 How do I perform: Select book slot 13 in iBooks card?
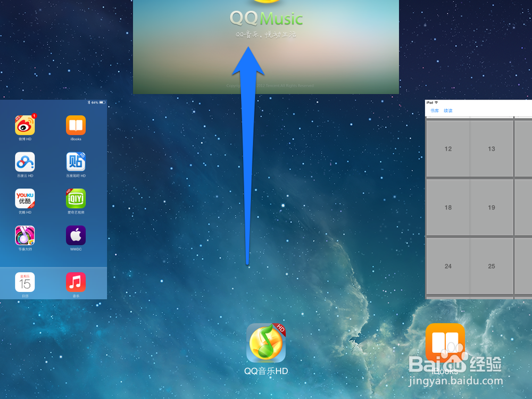point(491,148)
